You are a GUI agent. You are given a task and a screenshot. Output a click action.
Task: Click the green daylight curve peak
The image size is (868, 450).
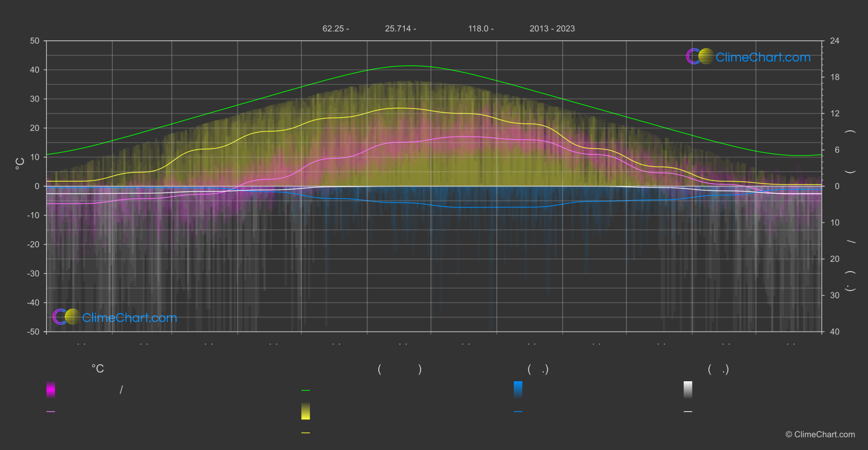(x=410, y=66)
